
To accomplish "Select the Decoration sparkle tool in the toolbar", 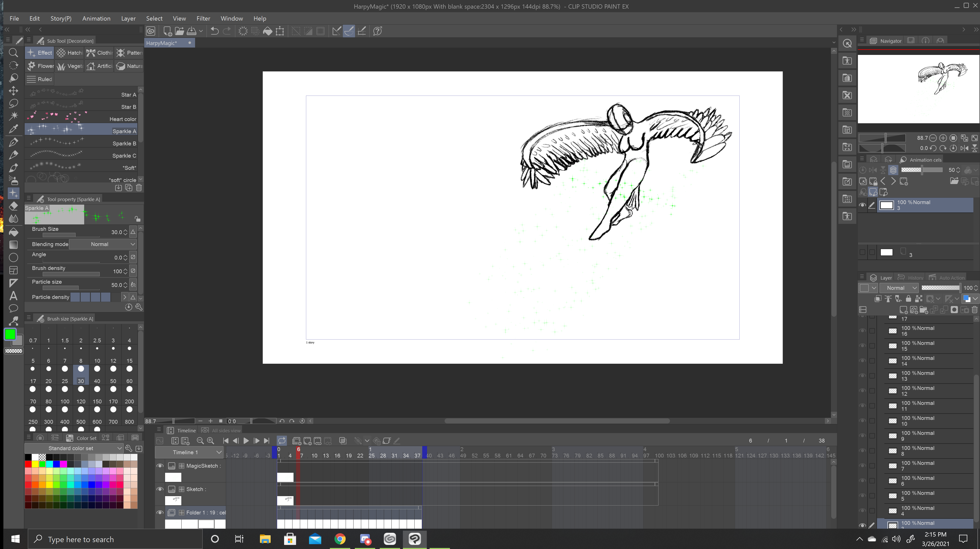I will pyautogui.click(x=13, y=193).
